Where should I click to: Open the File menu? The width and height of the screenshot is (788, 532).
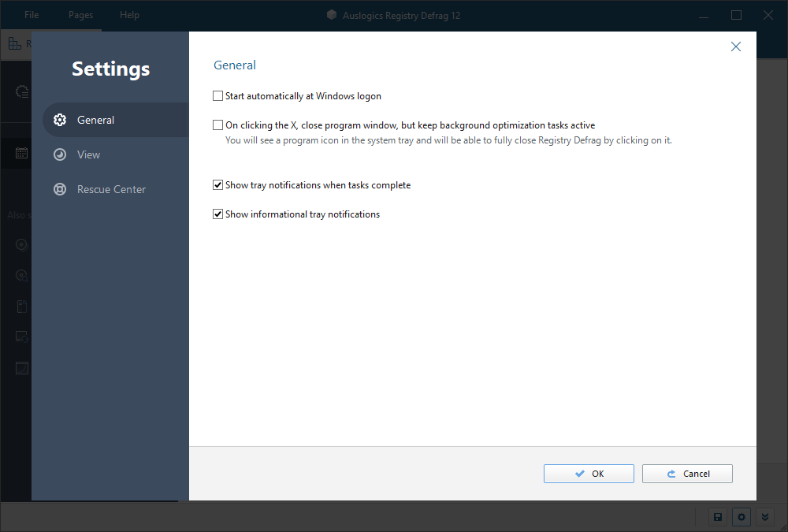[32, 15]
